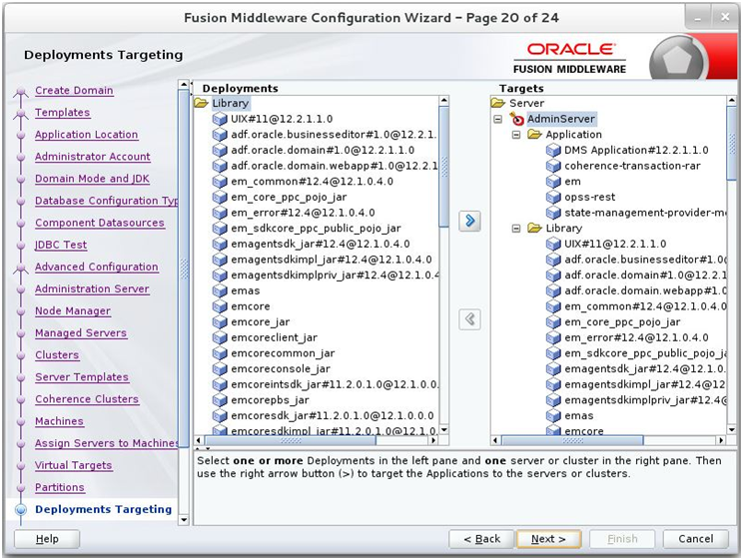Click the cube icon beside em_error#12.4 in Deployments

pos(220,213)
